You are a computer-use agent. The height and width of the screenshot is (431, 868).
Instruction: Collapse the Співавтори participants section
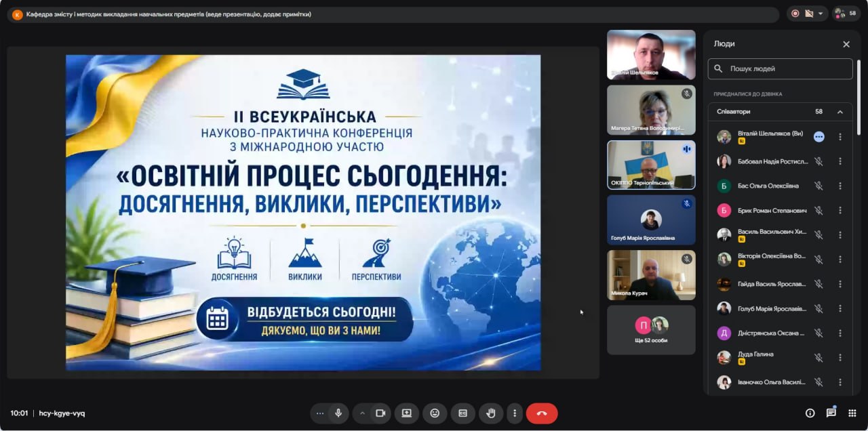click(840, 112)
